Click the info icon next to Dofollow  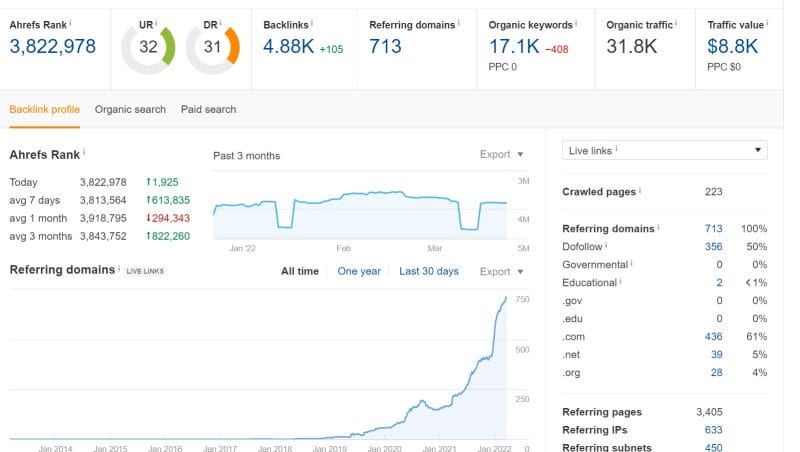(x=606, y=245)
